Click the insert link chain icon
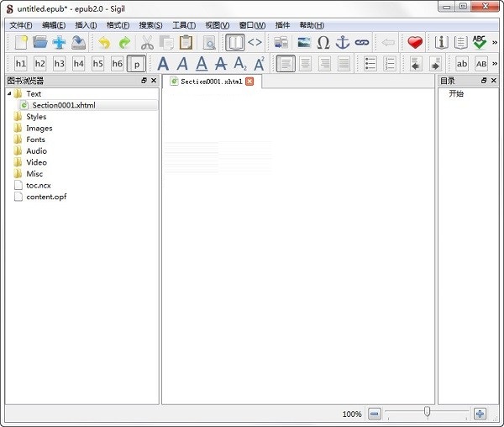 [x=362, y=42]
